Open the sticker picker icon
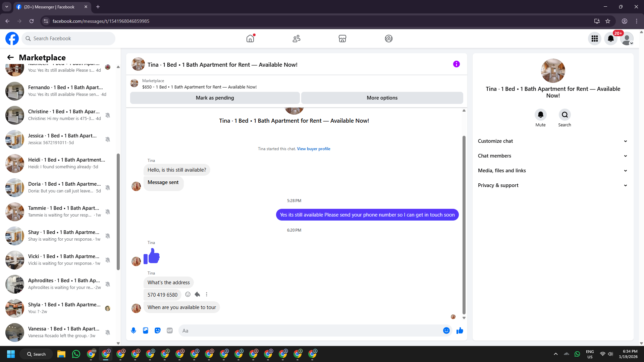Screen dimensions: 644x362 click(x=158, y=330)
